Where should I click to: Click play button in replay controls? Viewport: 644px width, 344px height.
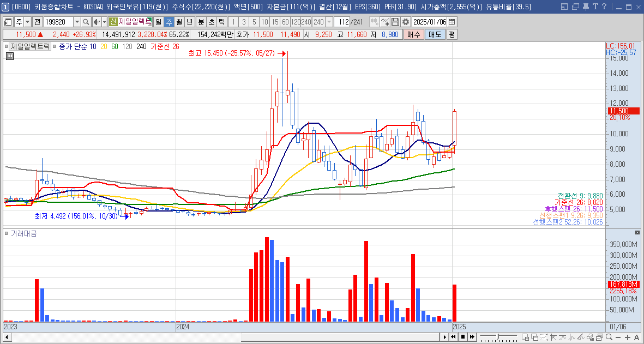point(445,337)
